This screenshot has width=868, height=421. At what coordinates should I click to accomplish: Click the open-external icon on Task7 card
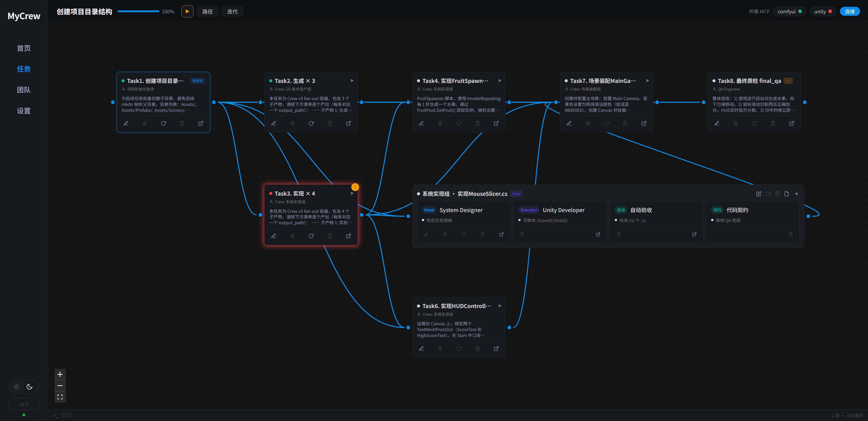point(644,124)
